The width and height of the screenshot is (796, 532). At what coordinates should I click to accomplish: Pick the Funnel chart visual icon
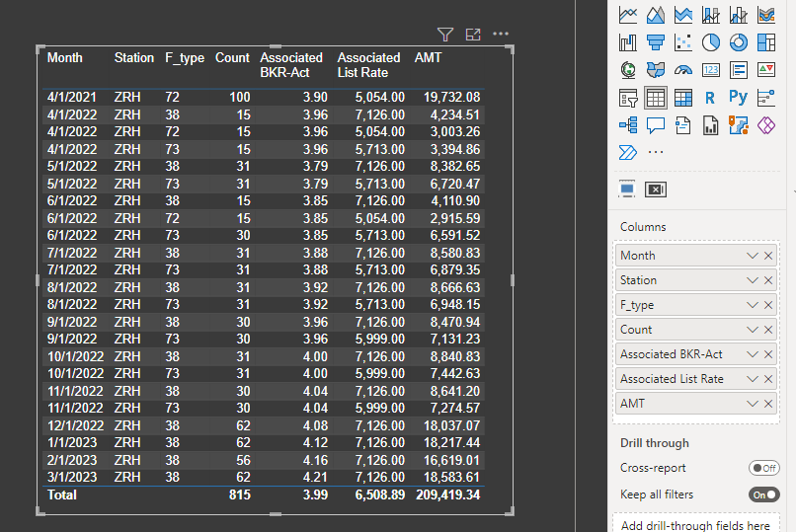(x=655, y=42)
